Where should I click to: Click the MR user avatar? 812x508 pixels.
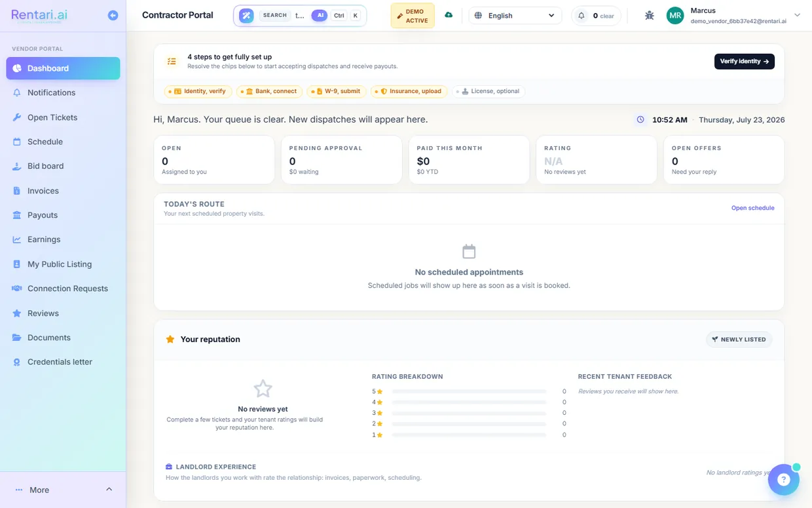[x=675, y=15]
